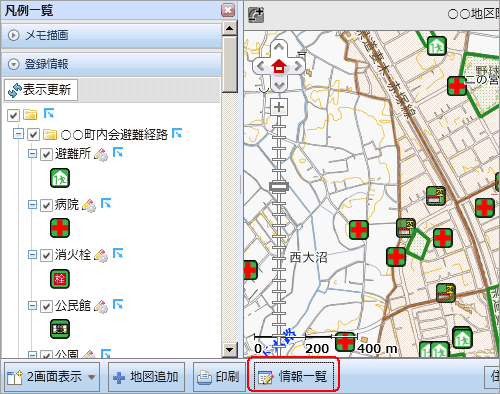
Task: Click the 情報一覧 button
Action: click(x=293, y=377)
